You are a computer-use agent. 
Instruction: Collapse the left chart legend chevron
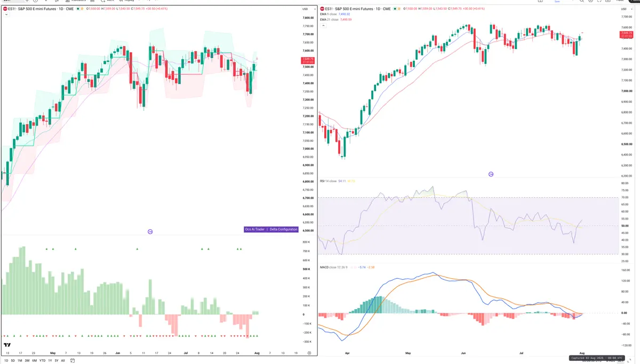click(x=6, y=14)
